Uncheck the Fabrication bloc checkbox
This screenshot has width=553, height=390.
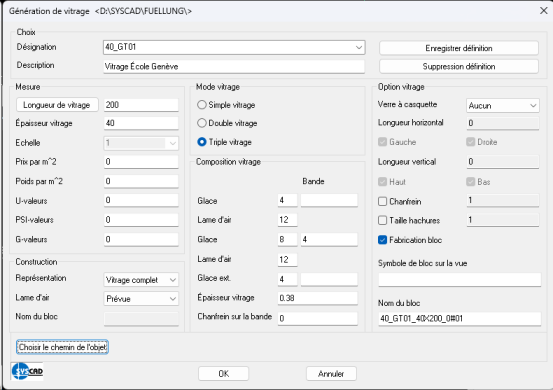point(382,240)
